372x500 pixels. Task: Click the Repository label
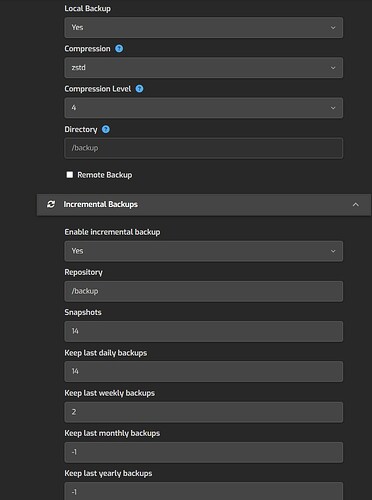pyautogui.click(x=83, y=272)
